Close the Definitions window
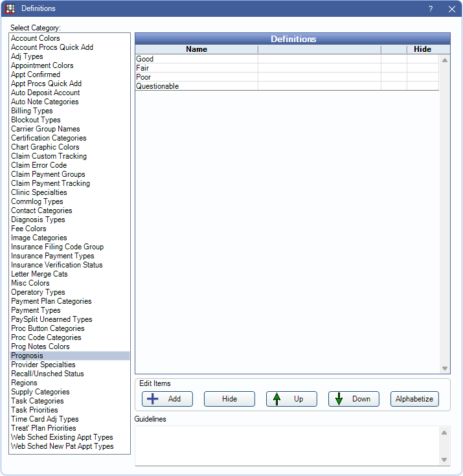Screen dimensions: 463x476 coord(451,9)
